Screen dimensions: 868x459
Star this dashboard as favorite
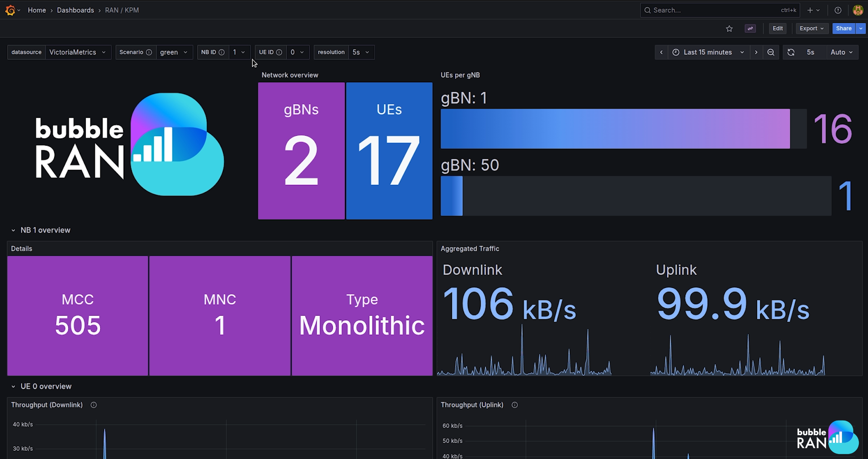[729, 29]
